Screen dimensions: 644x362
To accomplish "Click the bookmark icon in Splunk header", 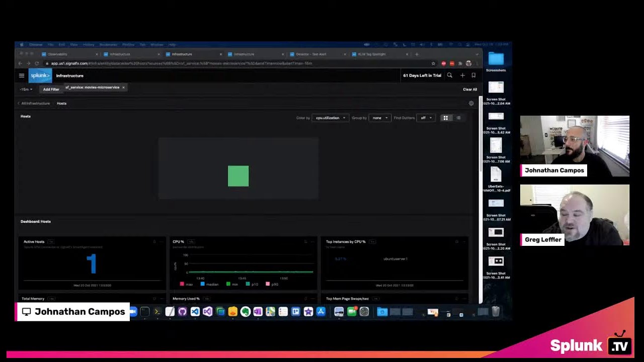I will click(473, 75).
